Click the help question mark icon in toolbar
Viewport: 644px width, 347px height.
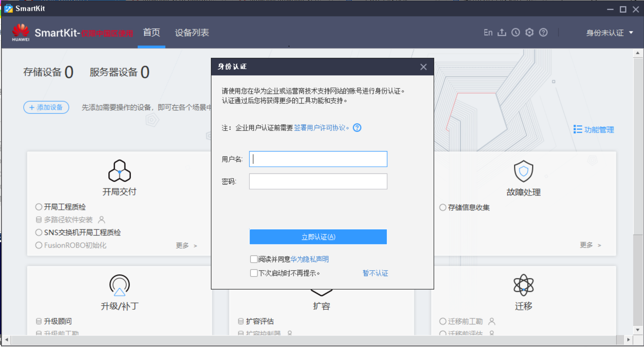(543, 32)
